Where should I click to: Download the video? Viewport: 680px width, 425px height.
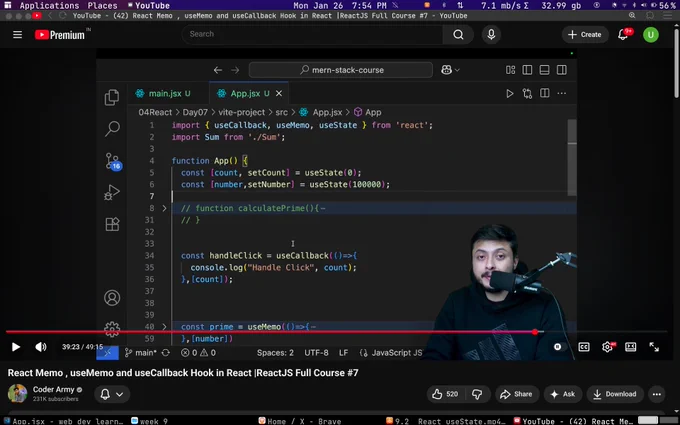click(615, 394)
